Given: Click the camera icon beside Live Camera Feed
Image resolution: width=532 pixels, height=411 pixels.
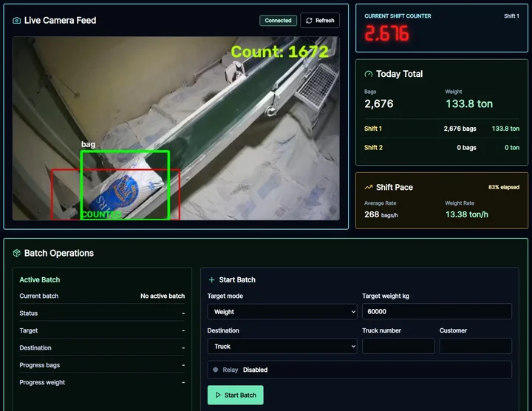Looking at the screenshot, I should point(16,21).
